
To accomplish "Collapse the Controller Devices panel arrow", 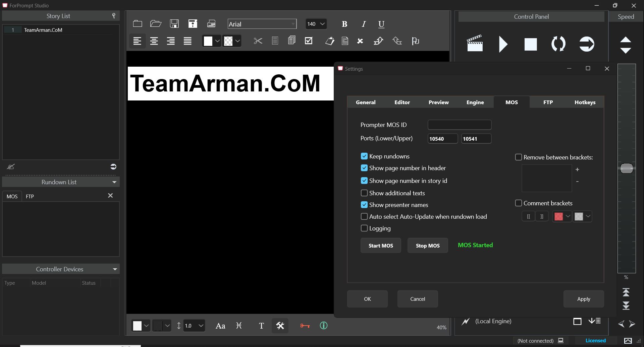I will (x=115, y=269).
